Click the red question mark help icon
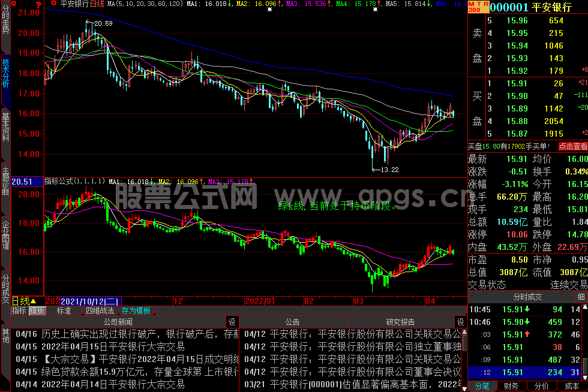588x392 pixels. click(x=38, y=4)
